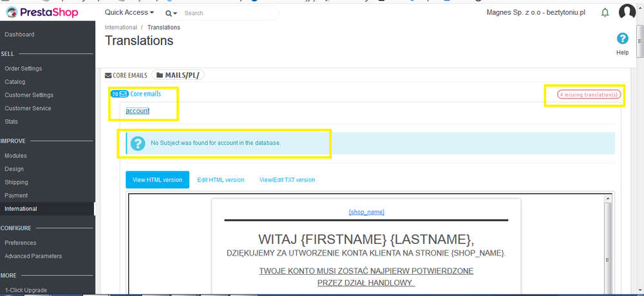This screenshot has height=296, width=644.
Task: Click the {shop_name} link in preview
Action: tap(366, 212)
